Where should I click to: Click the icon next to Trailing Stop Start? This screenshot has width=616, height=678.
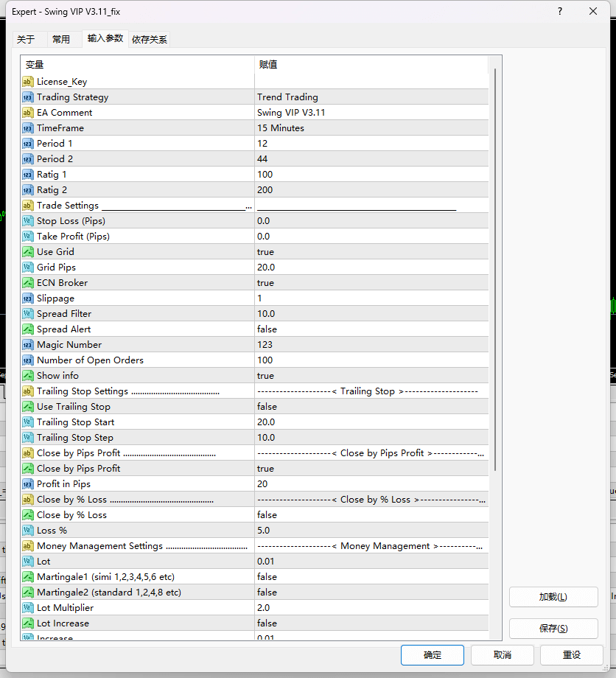[29, 422]
